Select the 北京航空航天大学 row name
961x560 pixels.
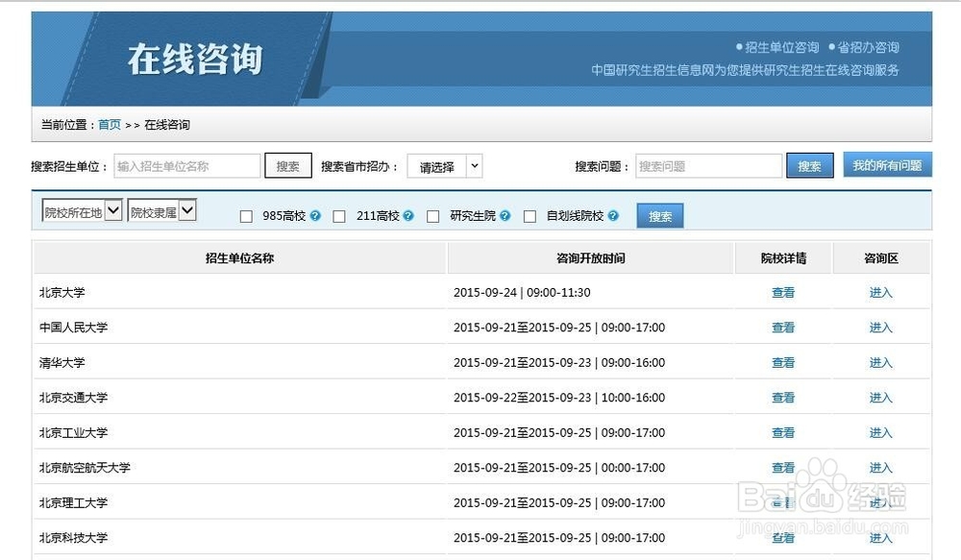pyautogui.click(x=85, y=468)
